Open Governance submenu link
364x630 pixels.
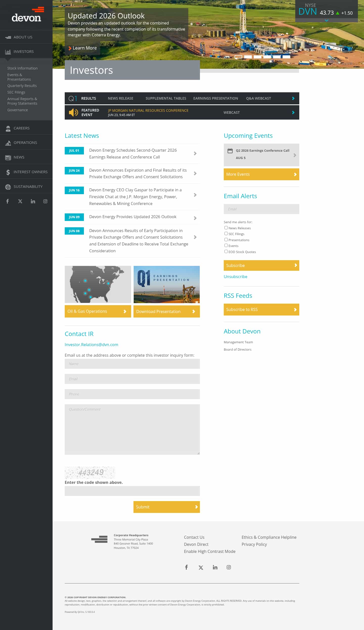18,110
